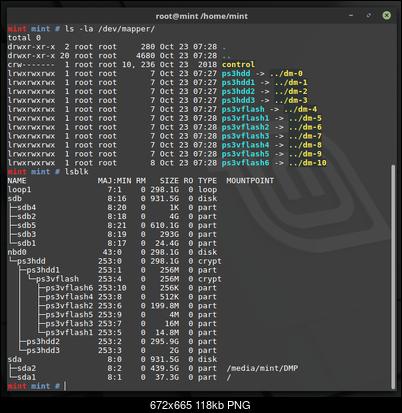Click the '295.9G' size value
This screenshot has width=402, height=413.
(x=164, y=341)
